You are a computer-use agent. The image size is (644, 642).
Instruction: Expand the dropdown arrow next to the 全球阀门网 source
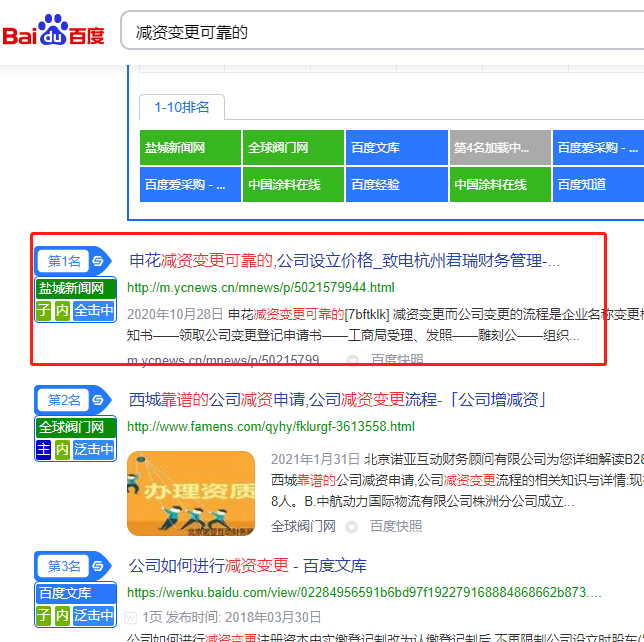click(352, 527)
